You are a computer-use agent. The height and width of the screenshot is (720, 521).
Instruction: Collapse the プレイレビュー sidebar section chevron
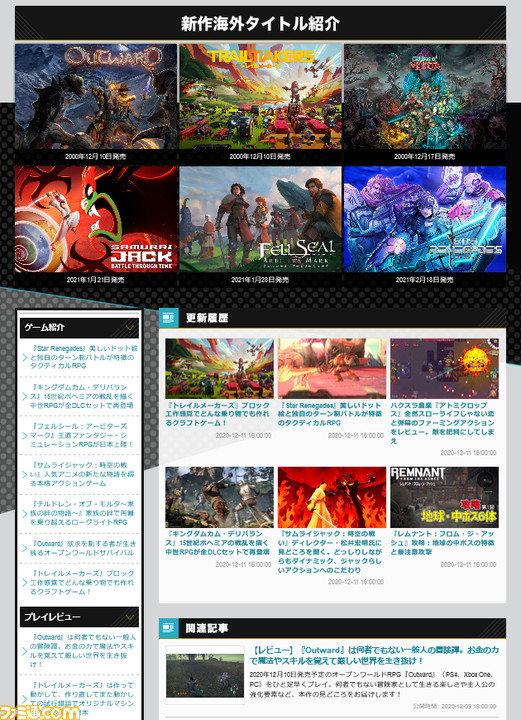(130, 617)
